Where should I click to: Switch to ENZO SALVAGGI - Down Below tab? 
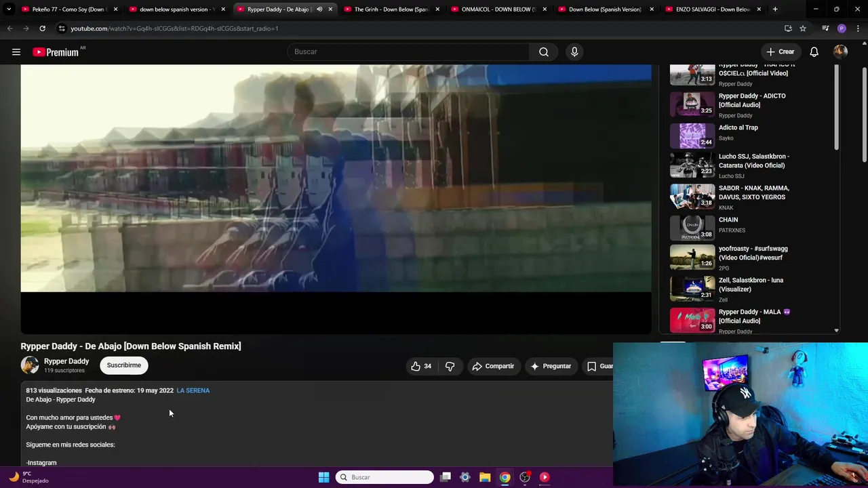[x=712, y=9]
